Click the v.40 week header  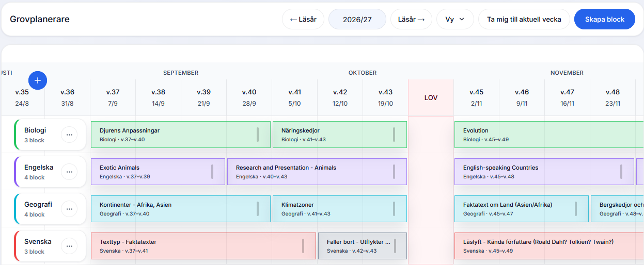[x=249, y=97]
